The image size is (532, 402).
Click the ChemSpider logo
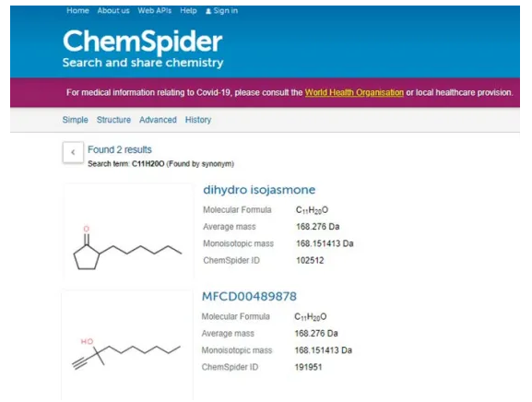point(143,48)
